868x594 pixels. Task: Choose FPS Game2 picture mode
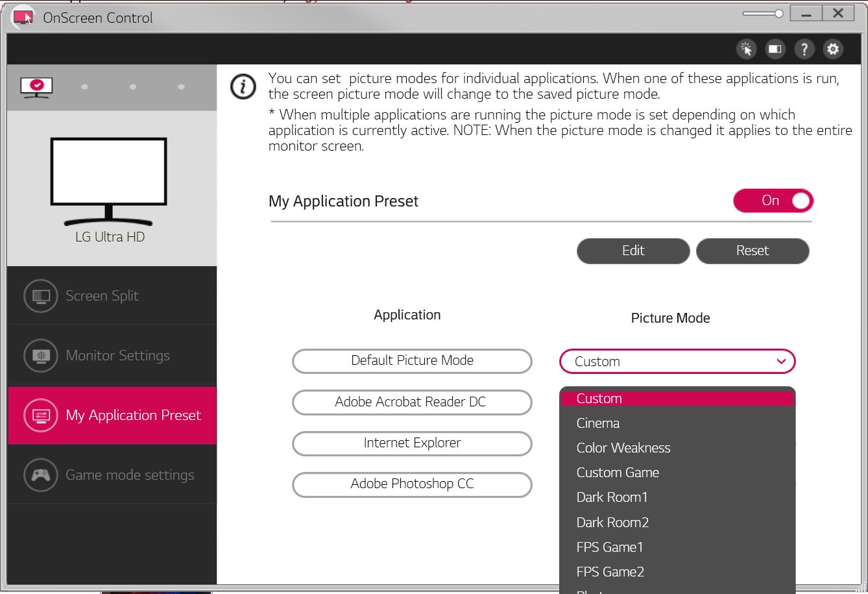677,572
